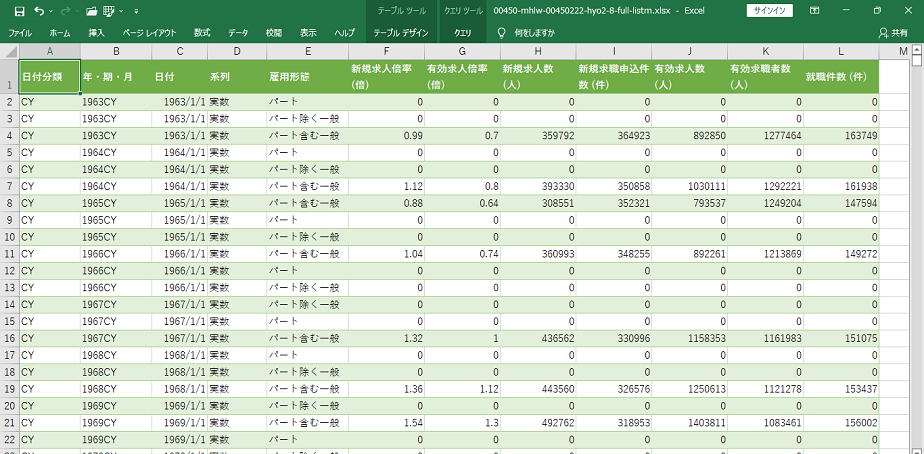Click the lightbulb 何をしますか search icon
Viewport: 924px width, 454px height.
pyautogui.click(x=501, y=32)
